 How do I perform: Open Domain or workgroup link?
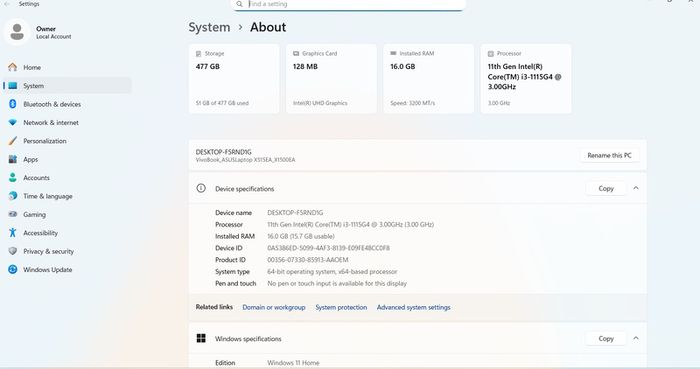(x=274, y=307)
